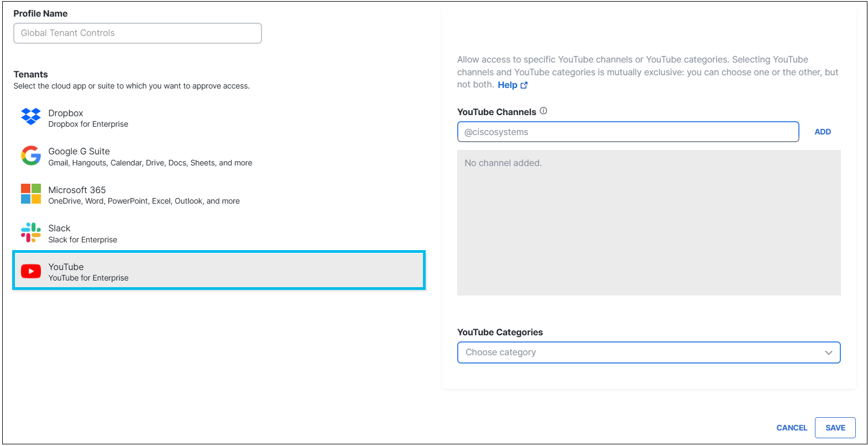Click the 'Gmail, Hangouts, Calendar' description text

pyautogui.click(x=150, y=163)
